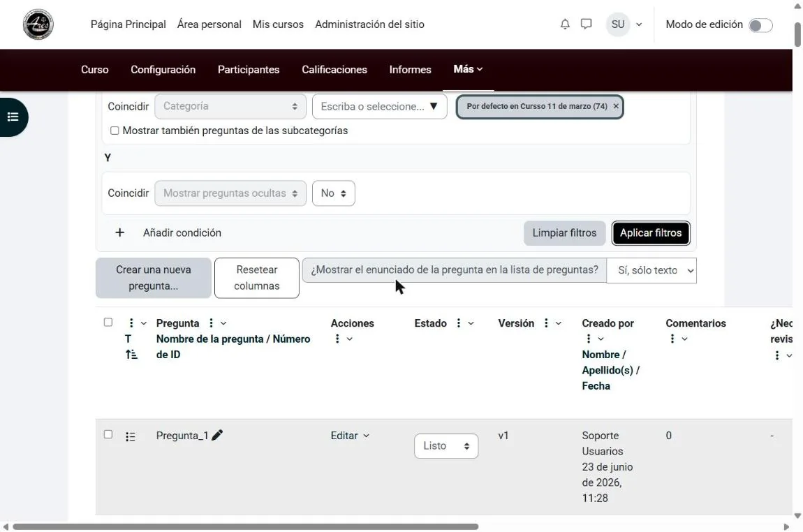Open Escriba o seleccione category dropdown arrow
The height and width of the screenshot is (532, 803).
tap(434, 107)
